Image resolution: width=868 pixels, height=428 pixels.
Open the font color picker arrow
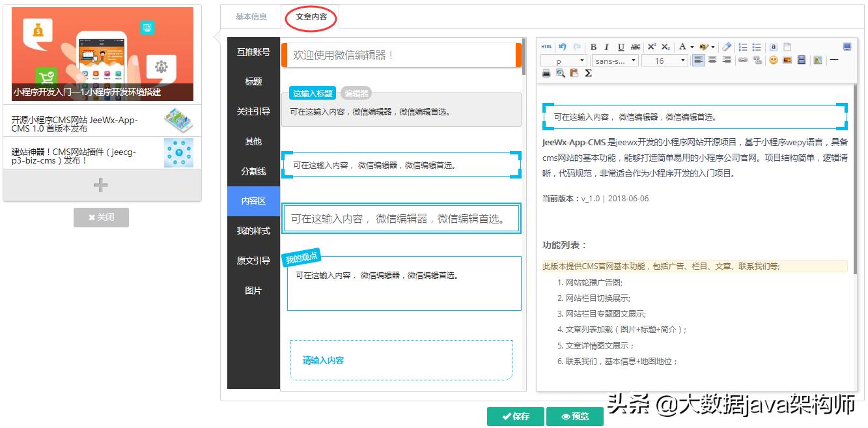pyautogui.click(x=692, y=46)
